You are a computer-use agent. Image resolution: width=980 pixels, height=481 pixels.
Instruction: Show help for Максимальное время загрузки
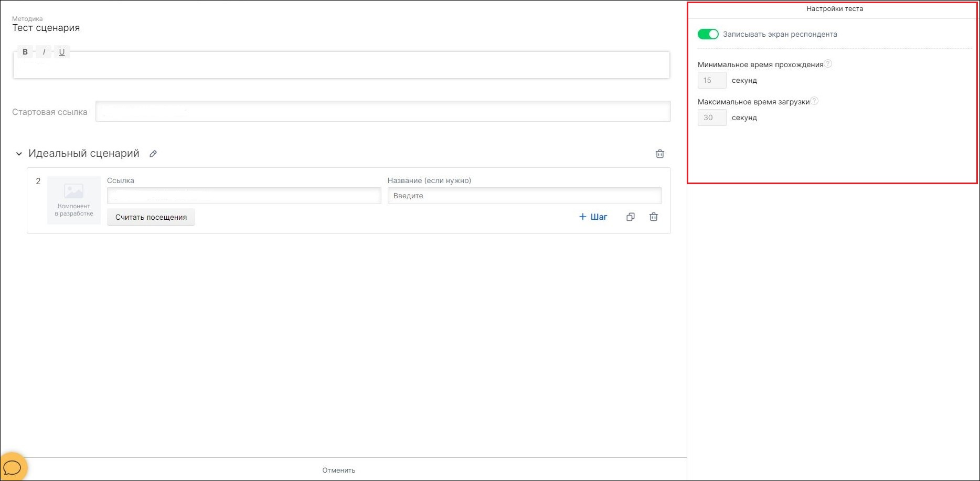tap(814, 101)
